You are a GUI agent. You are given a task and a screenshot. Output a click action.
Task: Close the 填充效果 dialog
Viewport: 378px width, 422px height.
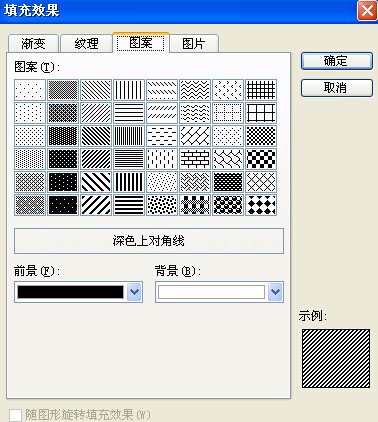pyautogui.click(x=367, y=10)
